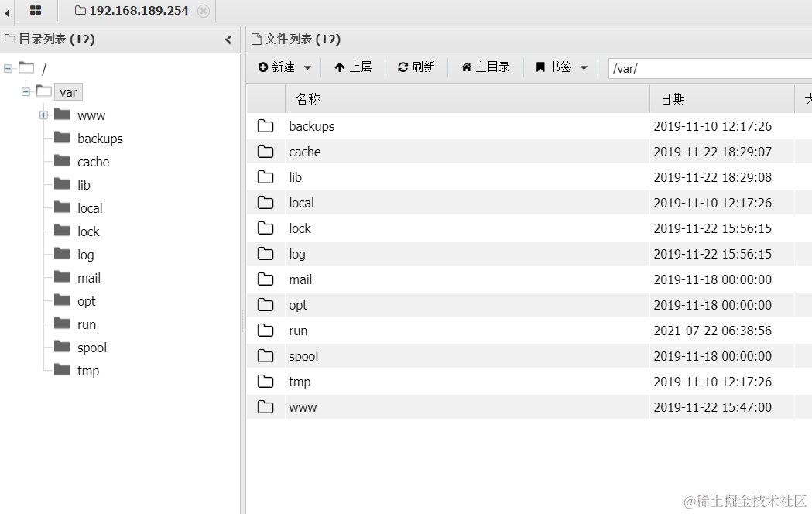812x514 pixels.
Task: Click tmp folder icon in file list
Action: click(x=266, y=382)
